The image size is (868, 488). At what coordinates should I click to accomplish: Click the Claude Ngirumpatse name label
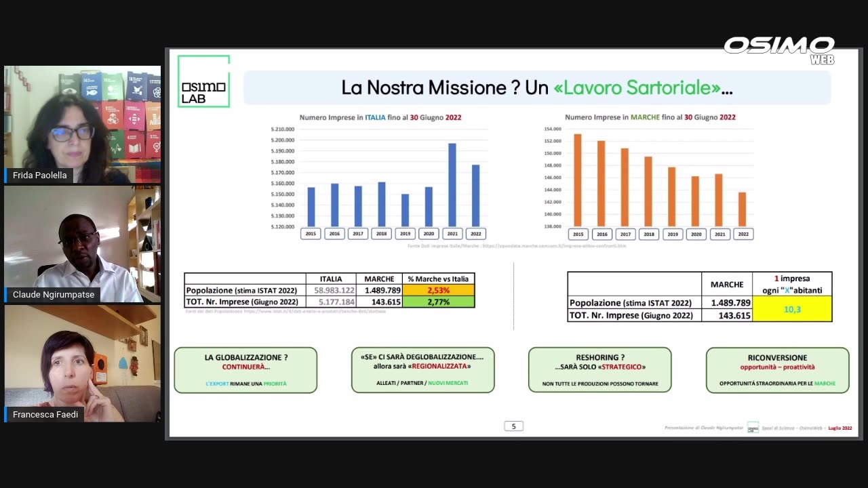pyautogui.click(x=54, y=295)
